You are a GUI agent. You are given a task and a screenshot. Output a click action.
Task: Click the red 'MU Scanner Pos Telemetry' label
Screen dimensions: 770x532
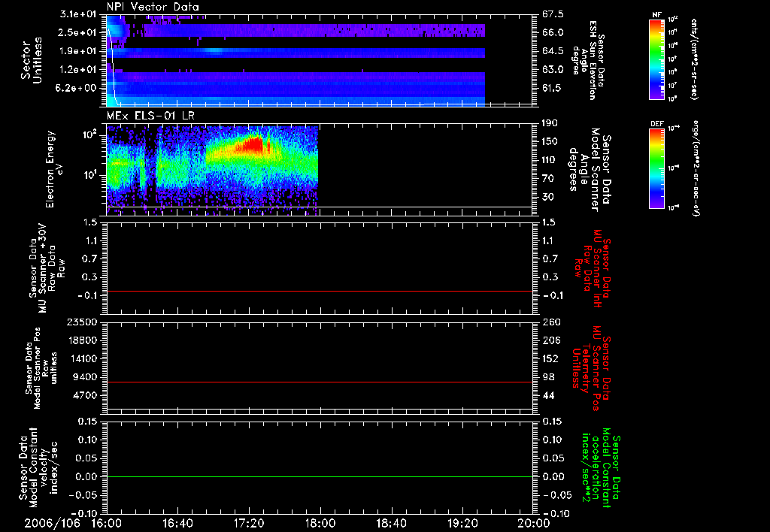tap(591, 368)
